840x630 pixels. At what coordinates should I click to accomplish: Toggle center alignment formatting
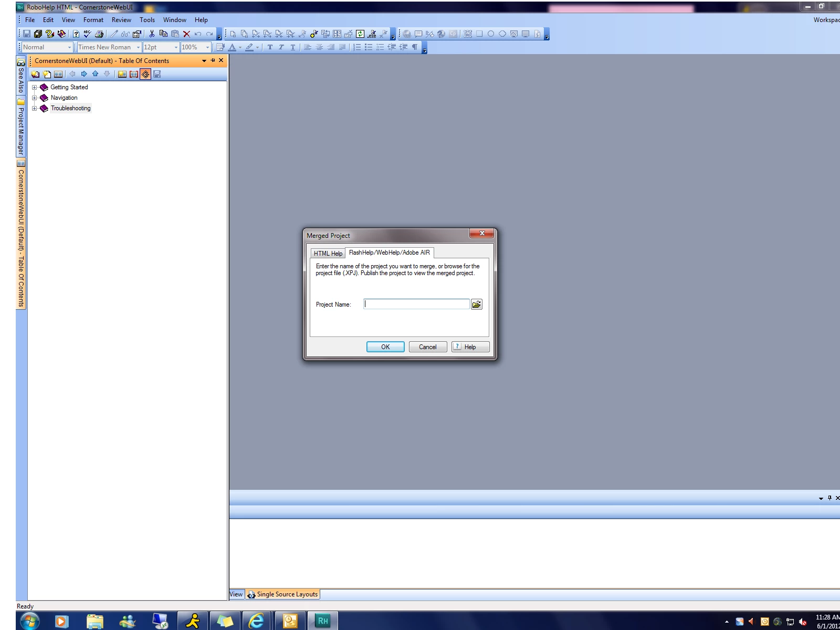(x=319, y=47)
